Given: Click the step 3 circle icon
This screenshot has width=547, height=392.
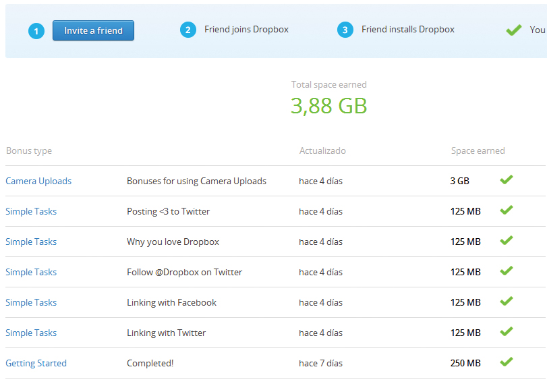Looking at the screenshot, I should point(345,30).
